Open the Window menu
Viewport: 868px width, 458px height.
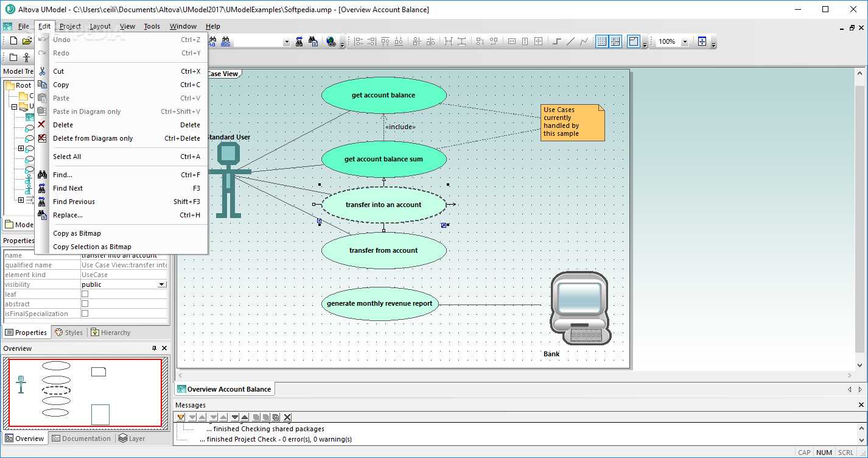tap(183, 26)
